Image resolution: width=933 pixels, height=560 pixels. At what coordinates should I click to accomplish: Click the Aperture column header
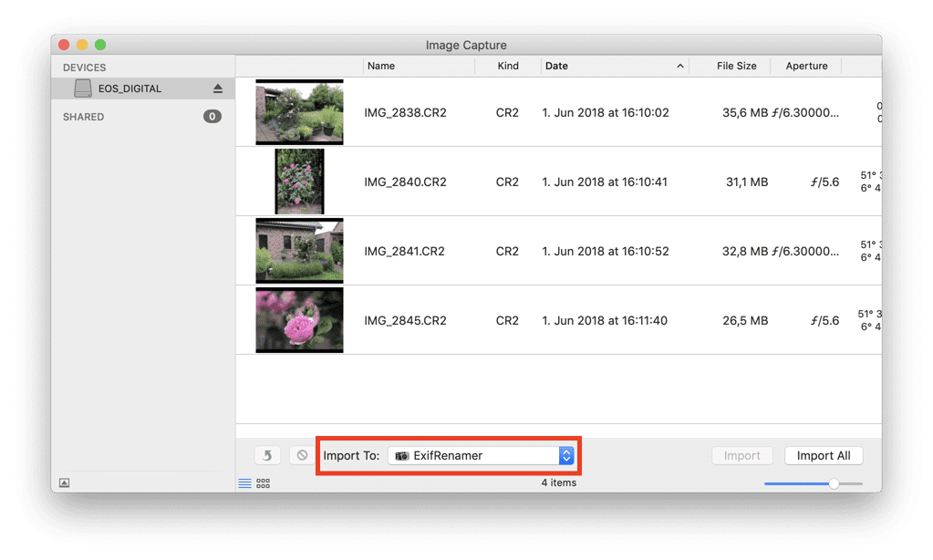pos(806,67)
